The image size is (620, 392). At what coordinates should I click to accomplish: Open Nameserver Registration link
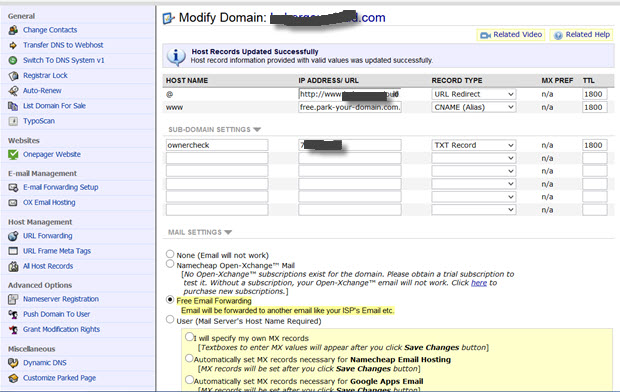[61, 299]
